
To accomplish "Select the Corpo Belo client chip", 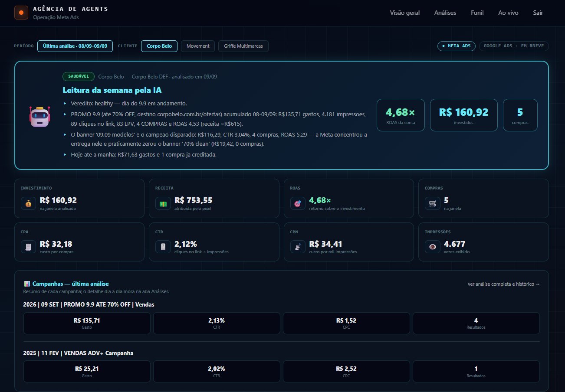I will tap(159, 46).
